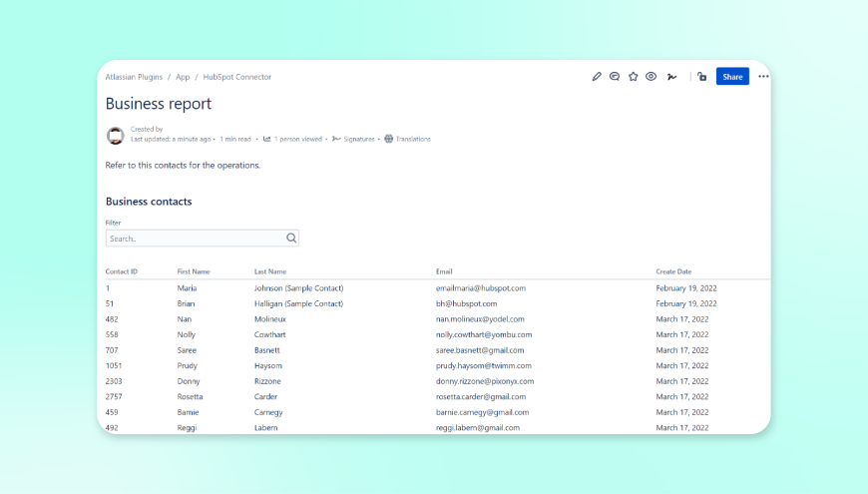Open the 1 person viewed analytics
This screenshot has width=868, height=494.
coord(298,139)
